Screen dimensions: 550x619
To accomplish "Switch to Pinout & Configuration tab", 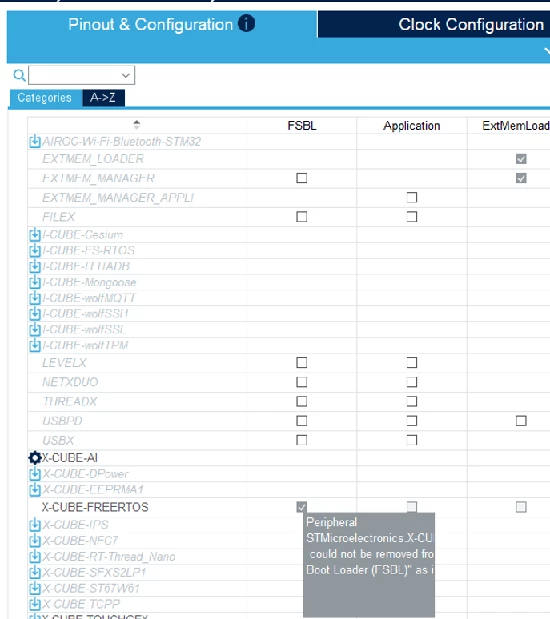I will point(162,24).
